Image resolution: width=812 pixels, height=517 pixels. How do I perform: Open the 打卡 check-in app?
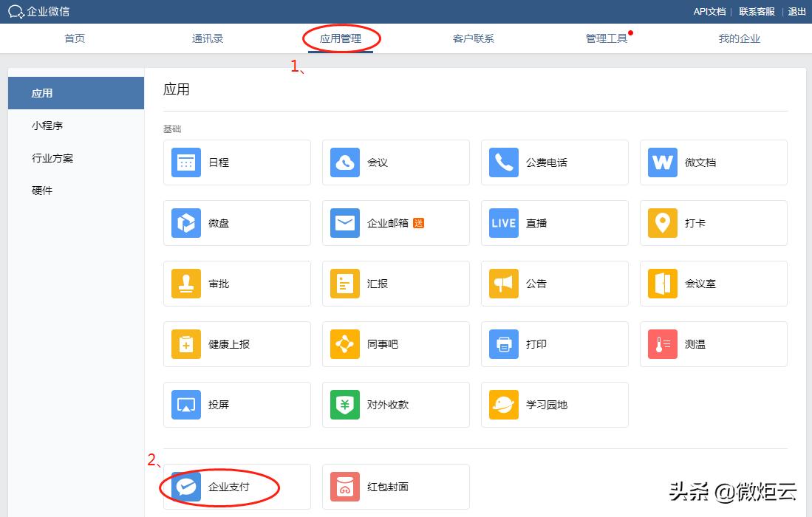click(713, 223)
